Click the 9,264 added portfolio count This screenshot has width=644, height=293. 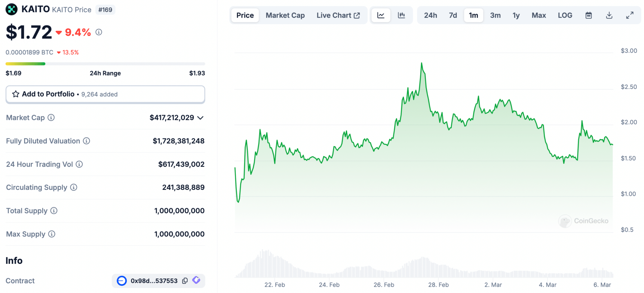99,94
